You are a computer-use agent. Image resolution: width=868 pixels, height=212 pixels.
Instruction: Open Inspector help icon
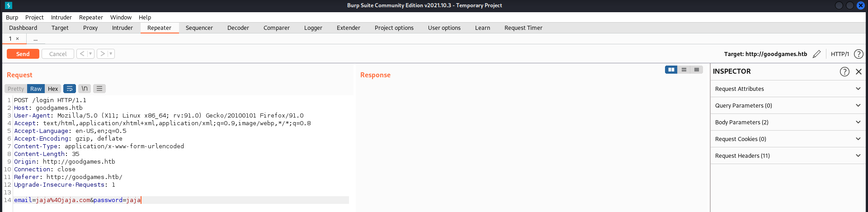[844, 71]
